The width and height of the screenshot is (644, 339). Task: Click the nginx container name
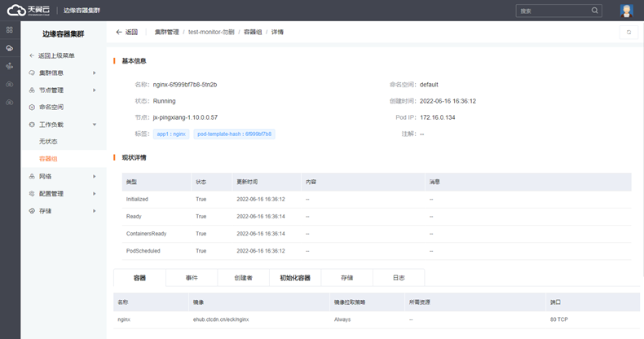(x=124, y=319)
